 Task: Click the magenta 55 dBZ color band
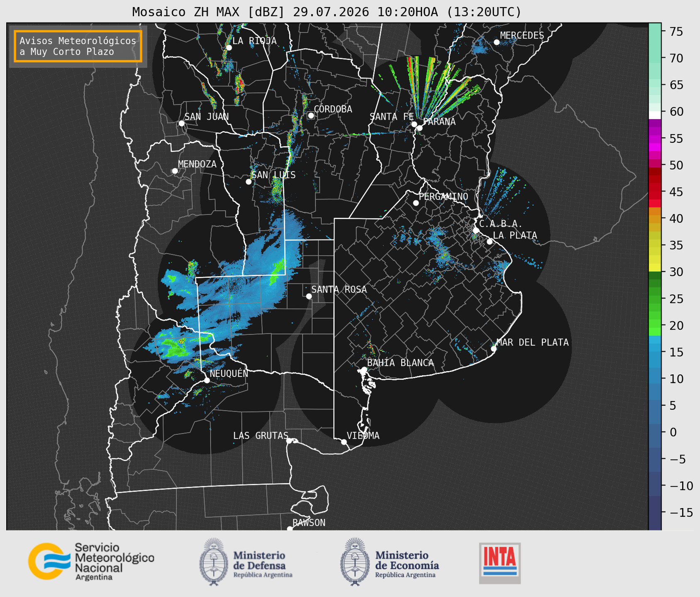(655, 139)
